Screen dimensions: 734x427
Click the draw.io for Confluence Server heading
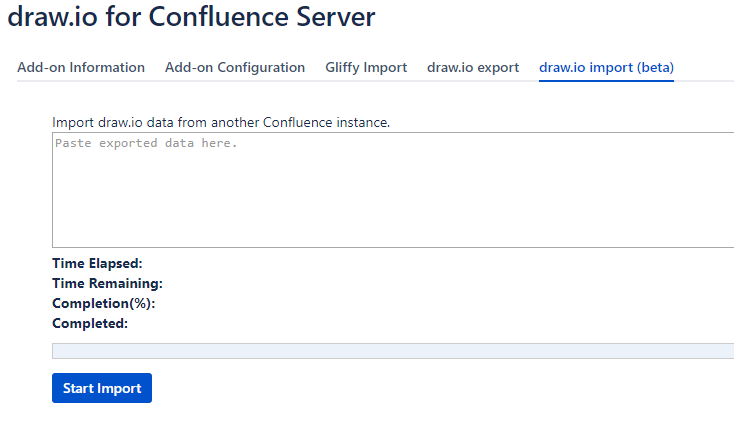pos(191,17)
